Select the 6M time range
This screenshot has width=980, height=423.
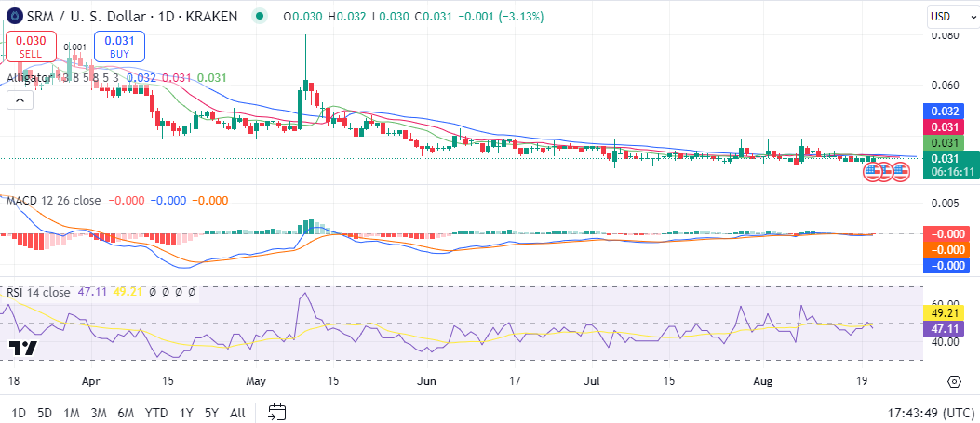[126, 413]
